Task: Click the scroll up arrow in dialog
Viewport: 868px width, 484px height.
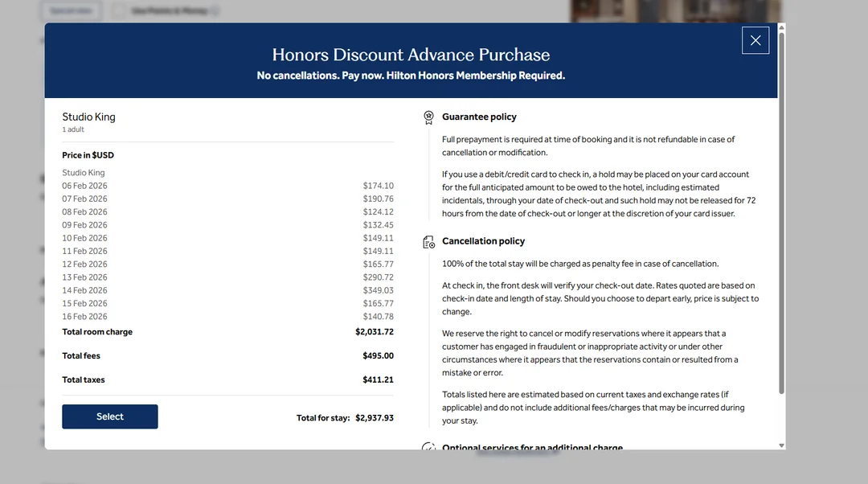Action: (x=781, y=27)
